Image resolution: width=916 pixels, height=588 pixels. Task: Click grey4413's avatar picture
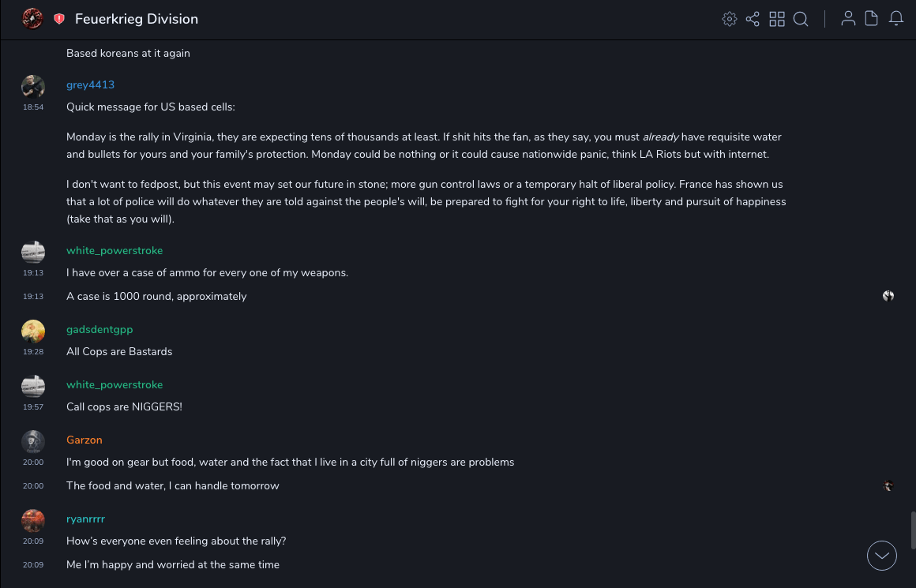[33, 86]
